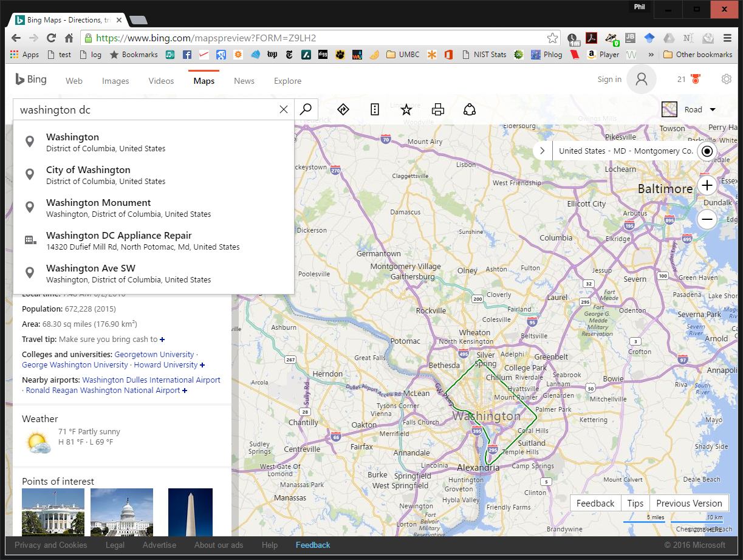Open Privacy and Cookies footer link

(x=51, y=545)
